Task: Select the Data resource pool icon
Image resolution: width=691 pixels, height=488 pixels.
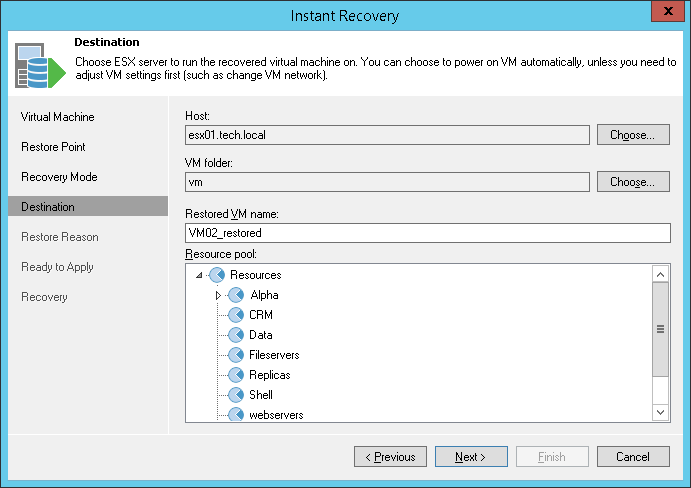Action: click(237, 335)
